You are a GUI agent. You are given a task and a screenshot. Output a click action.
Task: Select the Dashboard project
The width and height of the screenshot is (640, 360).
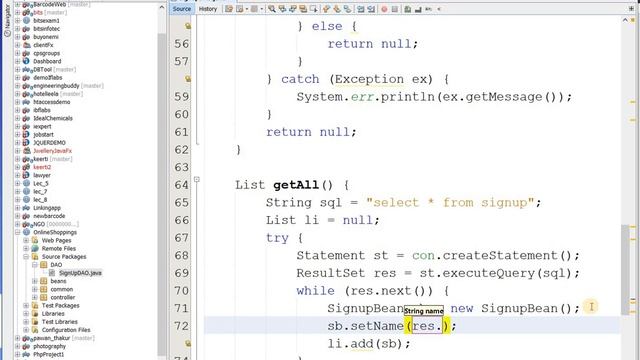[47, 61]
